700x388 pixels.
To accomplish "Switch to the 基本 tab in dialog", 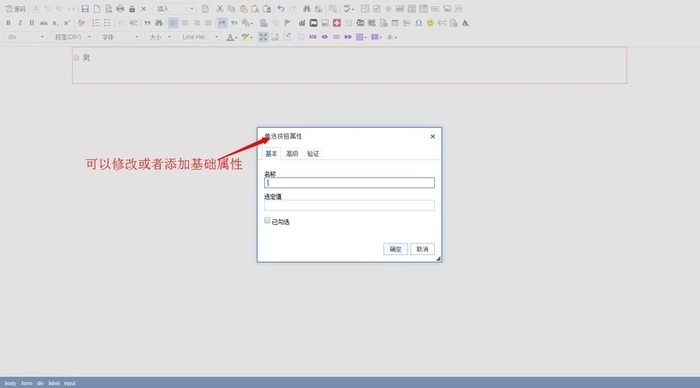I will pos(271,154).
